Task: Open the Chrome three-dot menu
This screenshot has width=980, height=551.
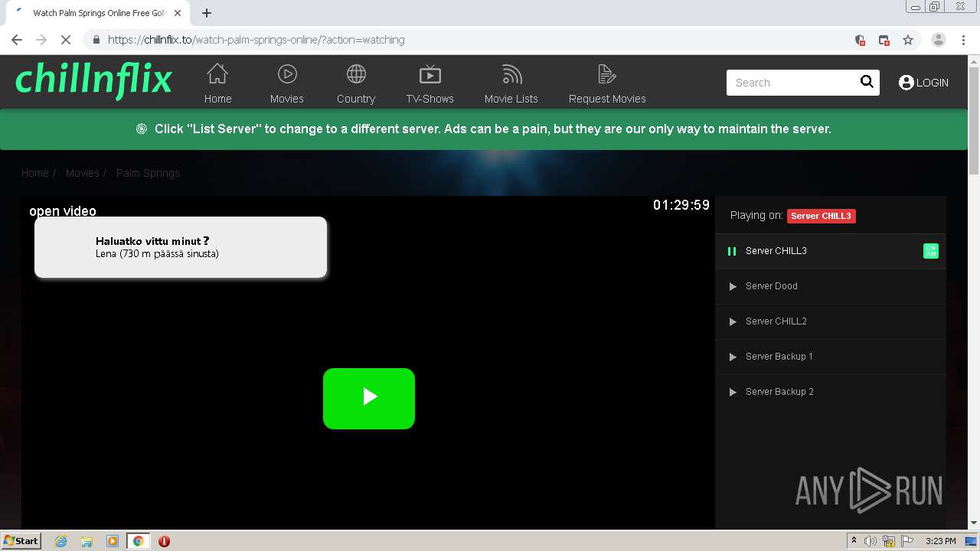Action: click(x=963, y=40)
